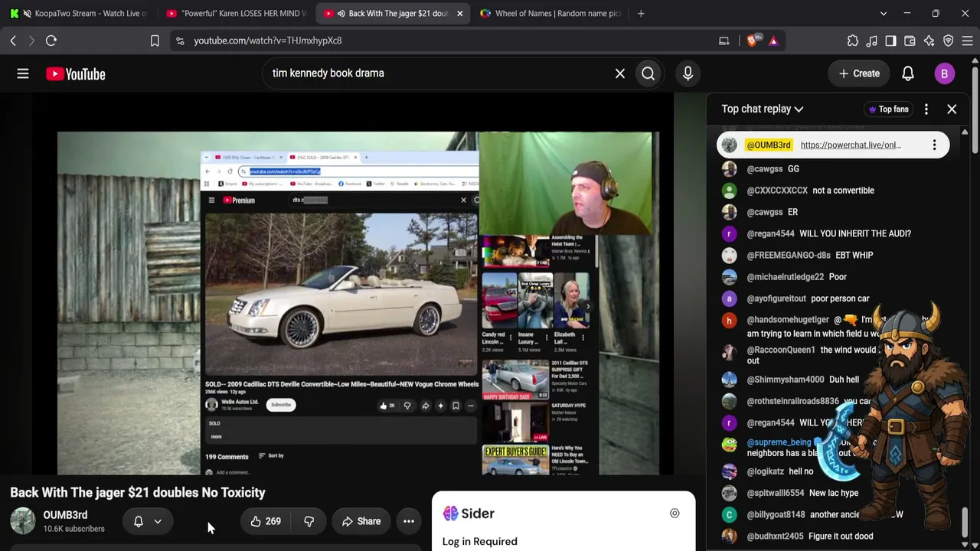
Task: Open the OUMB3rd channel name link
Action: click(x=65, y=515)
